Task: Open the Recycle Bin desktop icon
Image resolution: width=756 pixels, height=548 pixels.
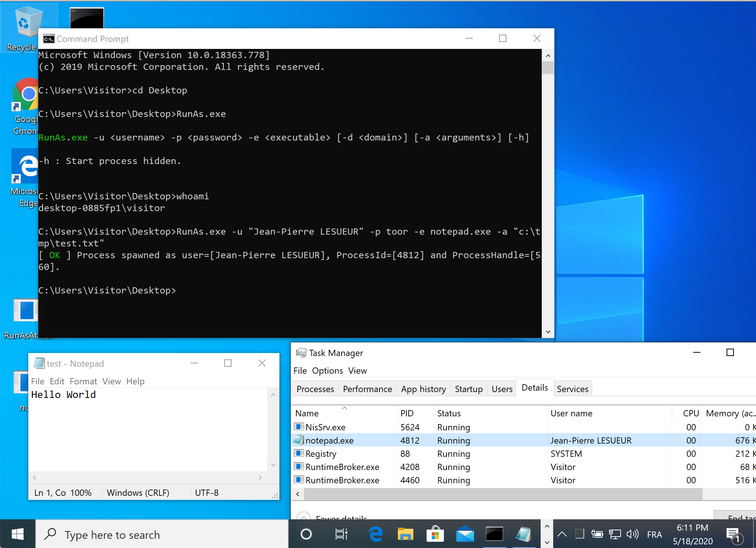Action: (x=22, y=29)
